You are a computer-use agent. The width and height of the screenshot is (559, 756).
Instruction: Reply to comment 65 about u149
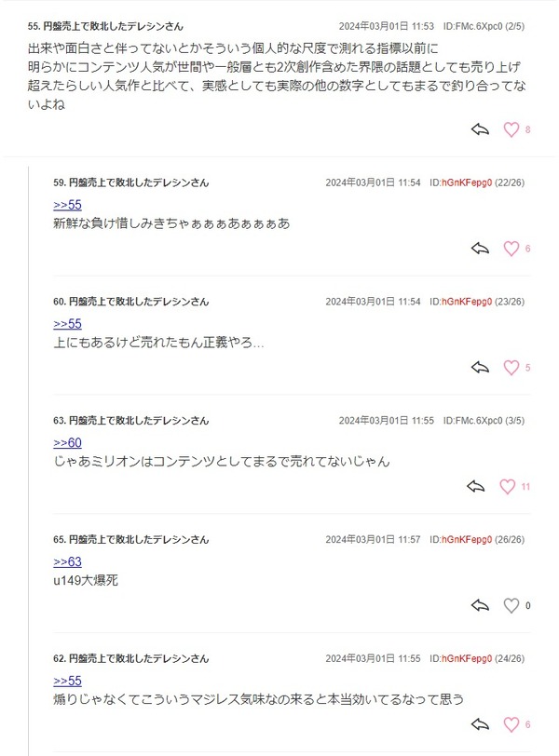[480, 605]
